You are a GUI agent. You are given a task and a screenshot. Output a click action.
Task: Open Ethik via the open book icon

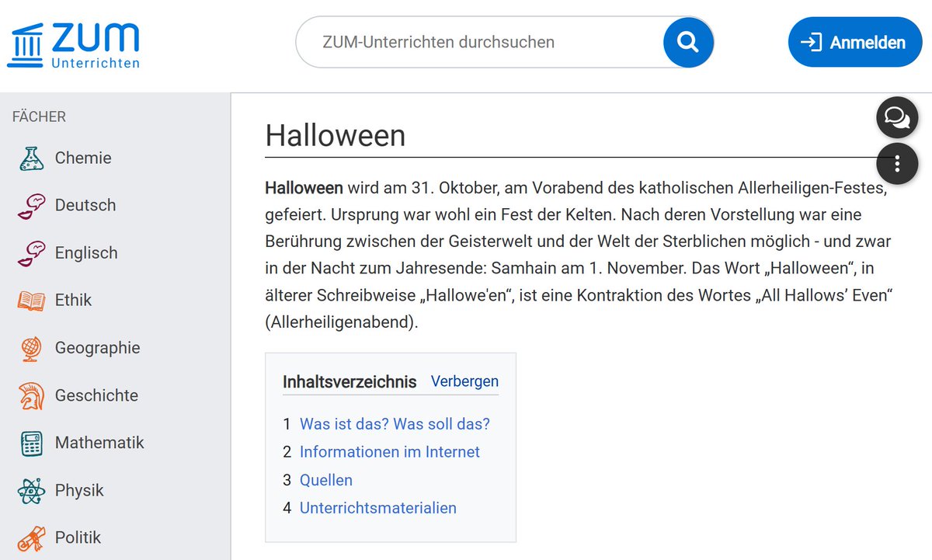pyautogui.click(x=33, y=300)
